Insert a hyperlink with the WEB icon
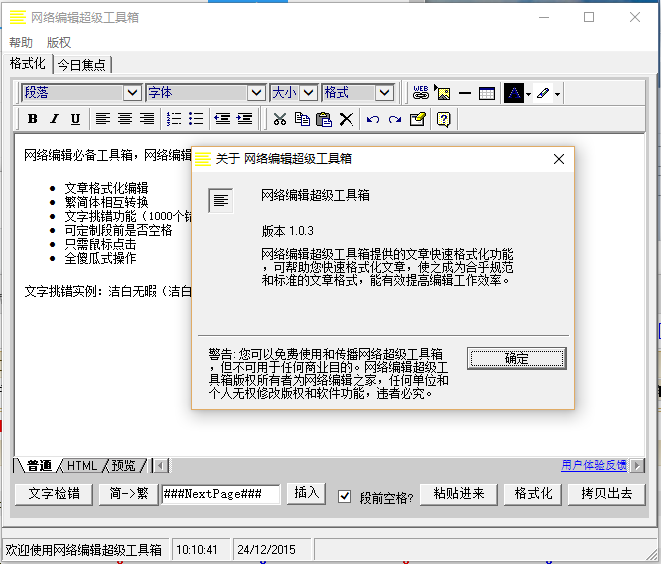 click(x=421, y=93)
